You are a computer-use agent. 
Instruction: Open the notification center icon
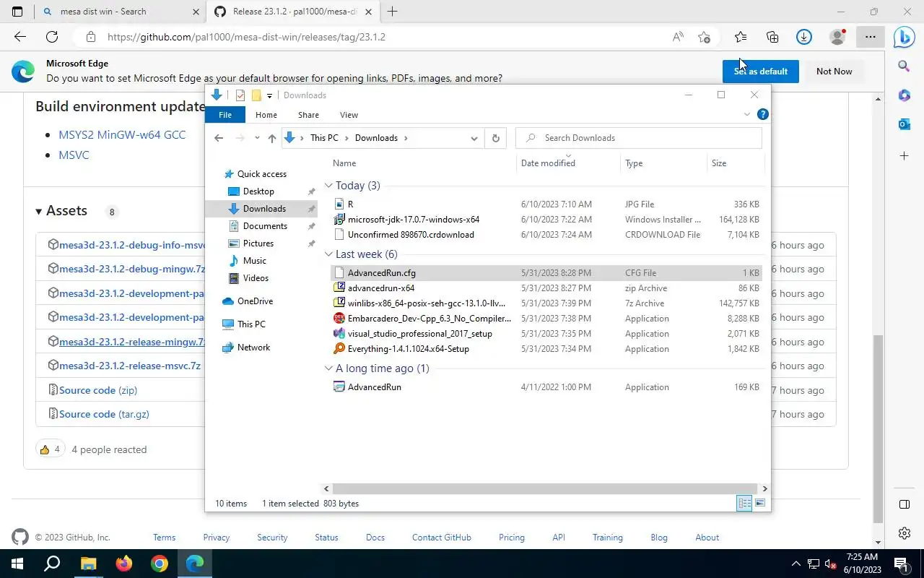click(901, 564)
